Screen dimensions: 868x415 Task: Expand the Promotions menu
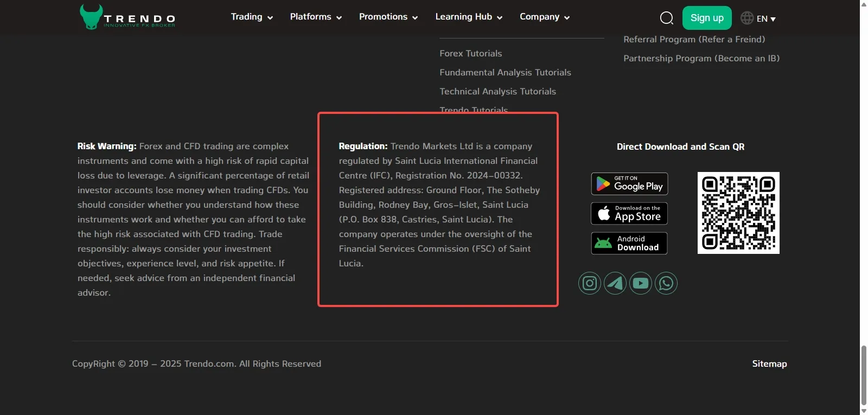[388, 17]
